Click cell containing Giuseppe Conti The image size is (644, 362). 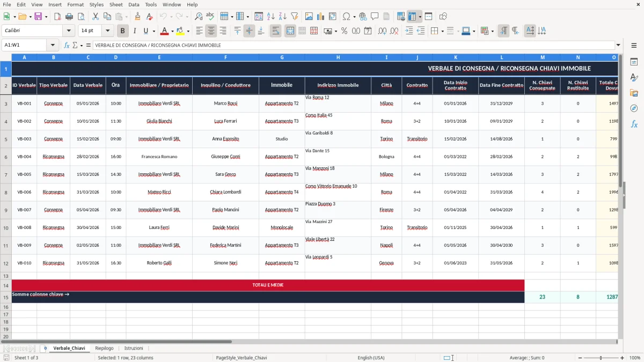(225, 157)
